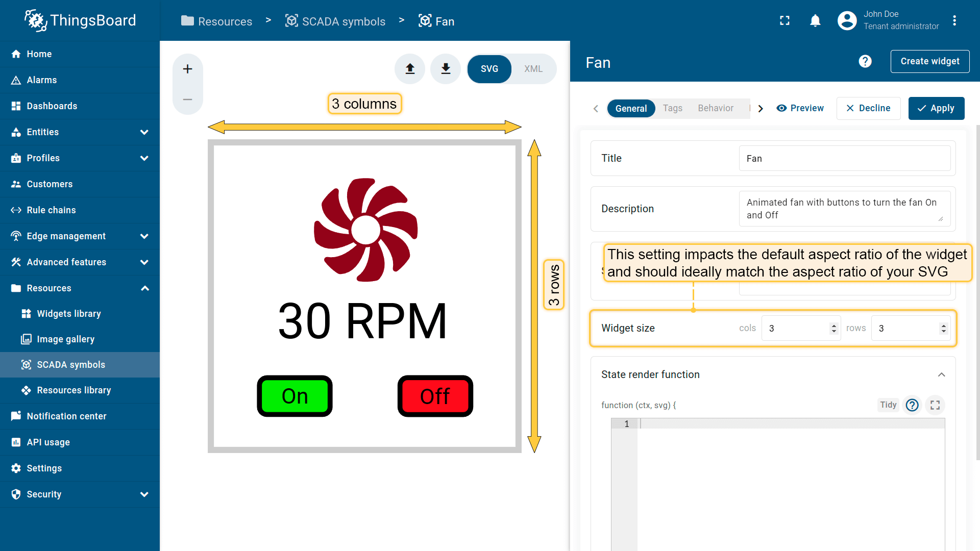980x551 pixels.
Task: Show the Preview with the eye icon
Action: point(800,108)
